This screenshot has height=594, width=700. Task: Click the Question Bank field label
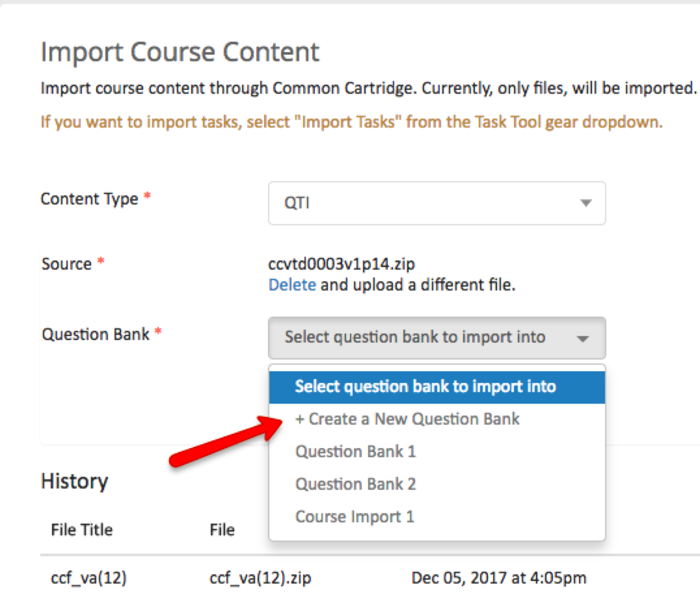click(x=95, y=334)
